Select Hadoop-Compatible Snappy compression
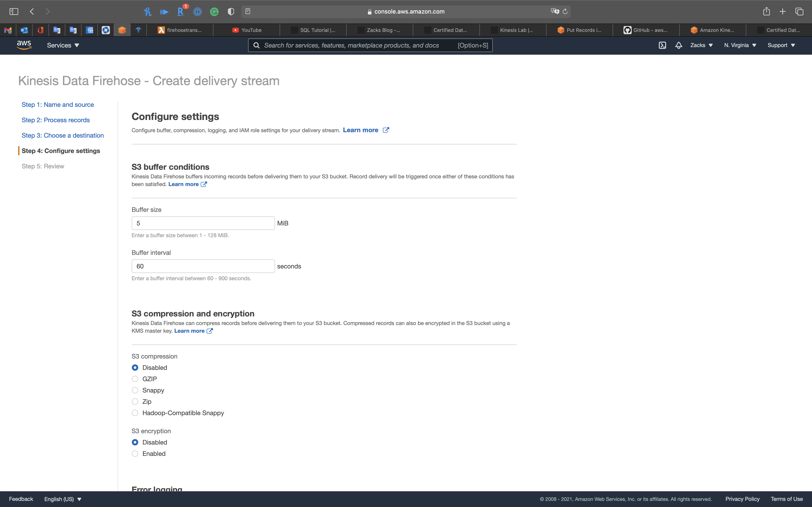This screenshot has height=507, width=812. pyautogui.click(x=135, y=413)
